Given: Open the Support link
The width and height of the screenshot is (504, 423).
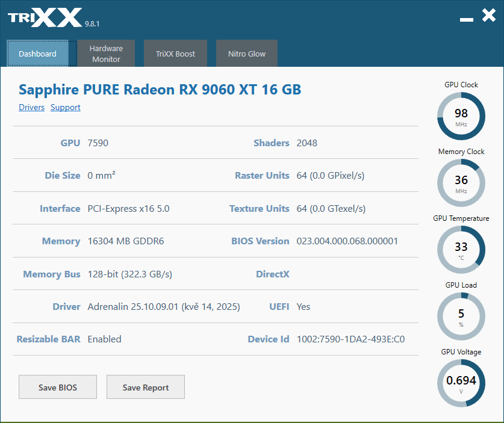Looking at the screenshot, I should coord(65,107).
